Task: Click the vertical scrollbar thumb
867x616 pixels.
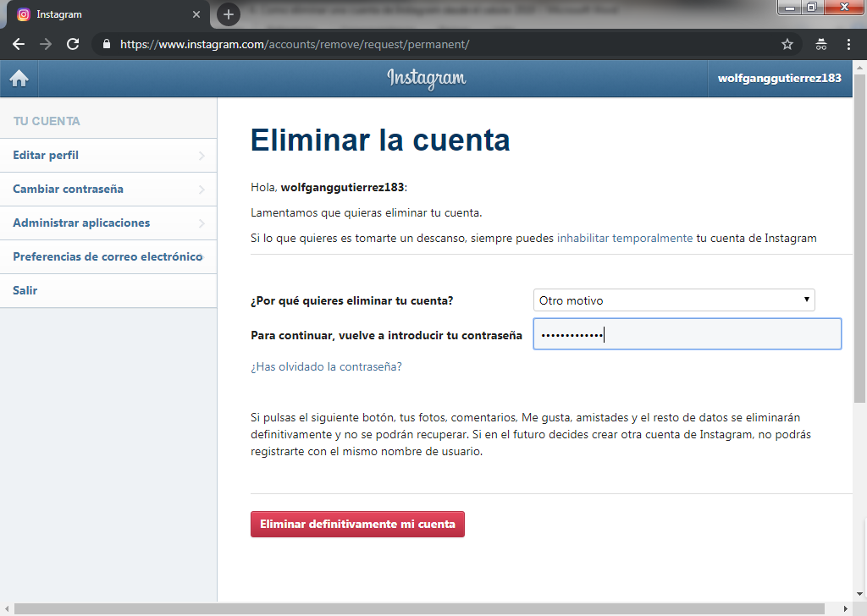Action: tap(860, 239)
